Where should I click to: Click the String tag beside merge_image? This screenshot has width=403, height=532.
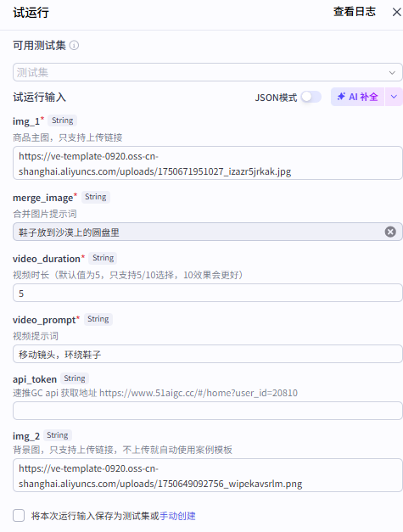tap(96, 197)
